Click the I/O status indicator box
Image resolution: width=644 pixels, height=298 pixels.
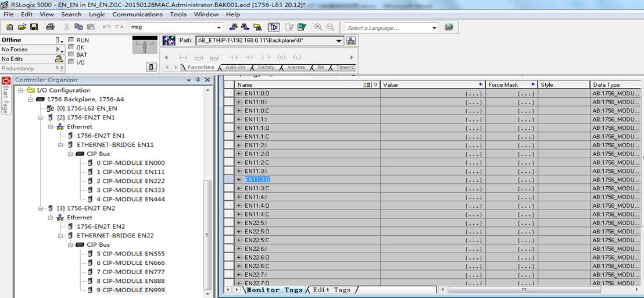coord(71,62)
